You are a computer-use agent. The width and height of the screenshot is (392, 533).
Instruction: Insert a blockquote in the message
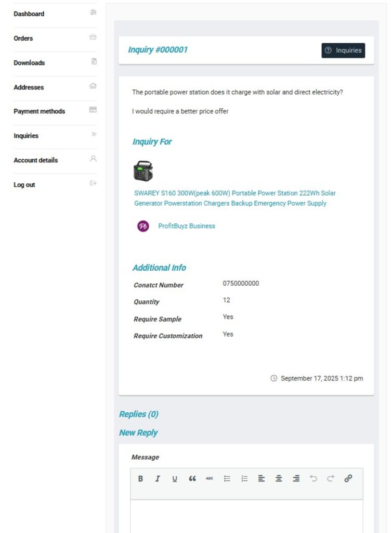coord(192,479)
